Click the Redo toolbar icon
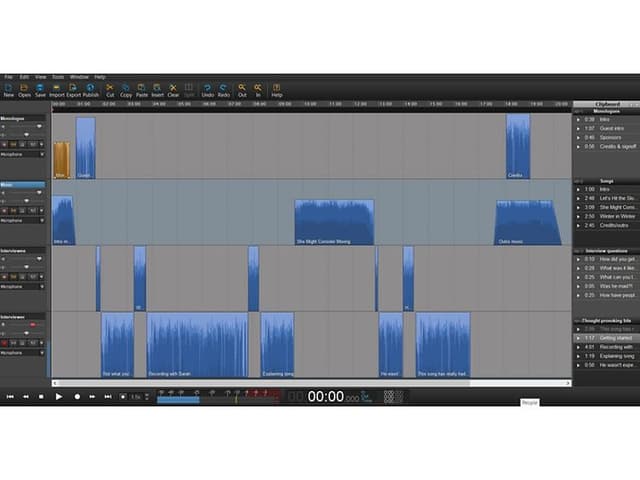The image size is (640, 480). [x=223, y=91]
